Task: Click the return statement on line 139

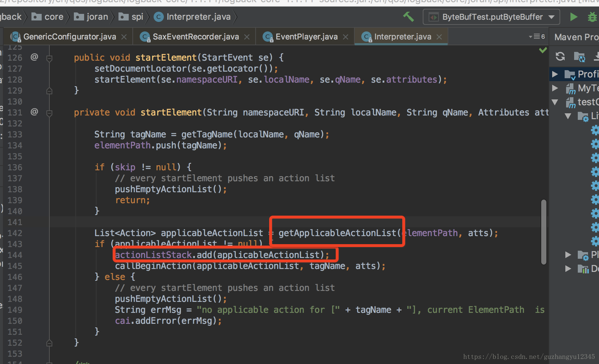Action: tap(132, 200)
